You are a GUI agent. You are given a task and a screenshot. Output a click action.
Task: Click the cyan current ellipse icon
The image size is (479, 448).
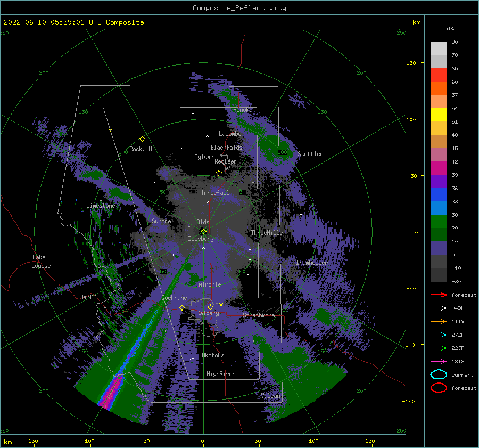click(x=439, y=374)
